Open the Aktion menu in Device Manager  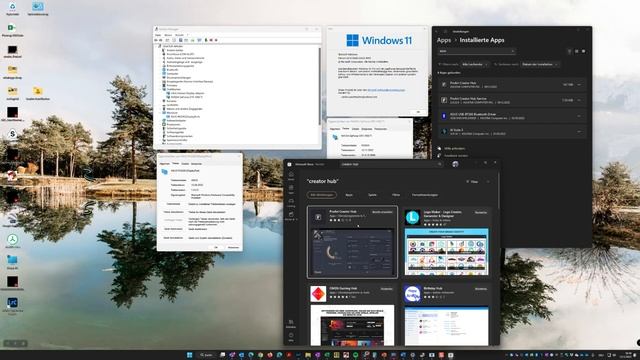(168, 35)
